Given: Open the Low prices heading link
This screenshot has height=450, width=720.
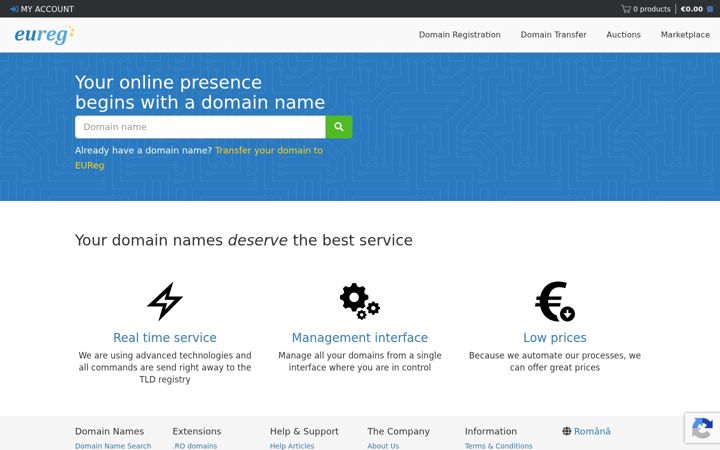Looking at the screenshot, I should [x=555, y=338].
